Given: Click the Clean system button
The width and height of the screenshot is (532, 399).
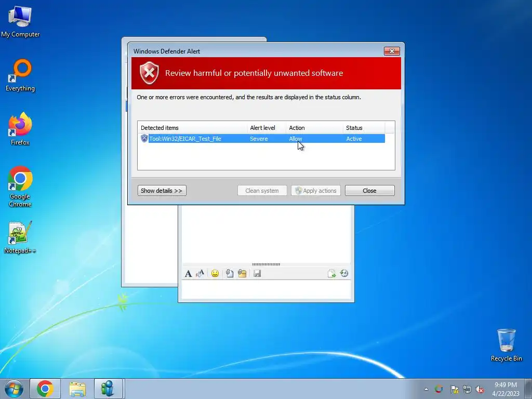Looking at the screenshot, I should pos(262,191).
